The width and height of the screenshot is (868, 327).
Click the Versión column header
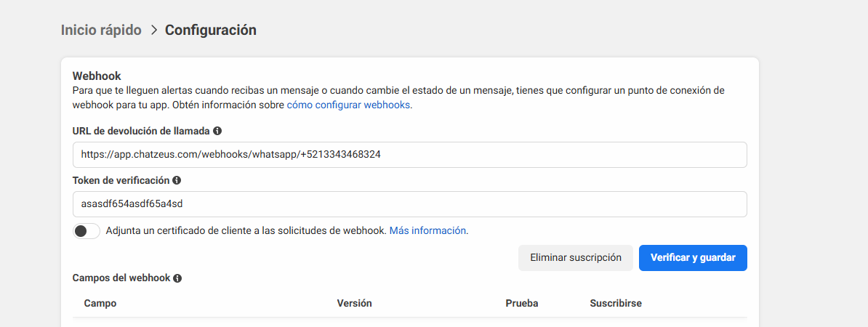(354, 303)
